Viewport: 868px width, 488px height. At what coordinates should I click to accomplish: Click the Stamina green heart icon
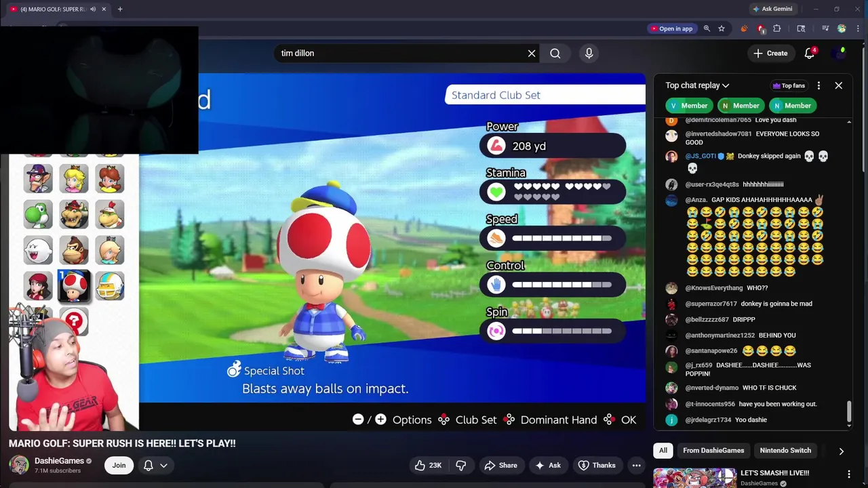point(496,192)
